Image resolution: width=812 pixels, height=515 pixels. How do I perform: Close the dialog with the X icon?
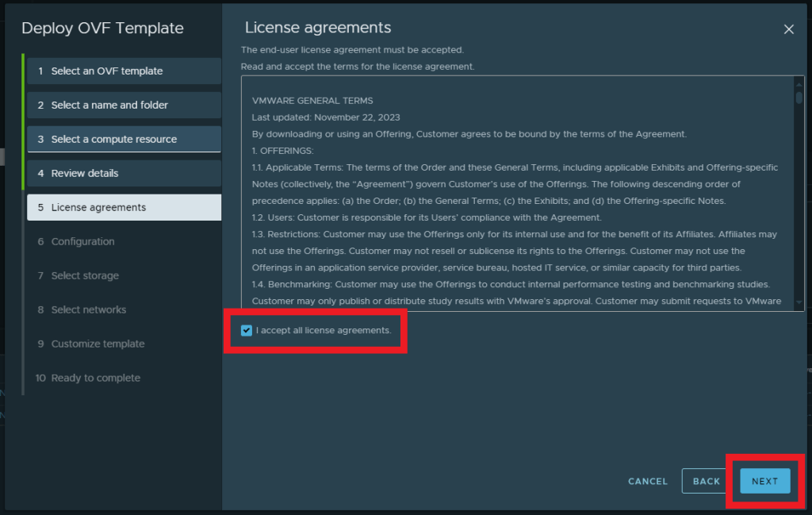click(788, 29)
